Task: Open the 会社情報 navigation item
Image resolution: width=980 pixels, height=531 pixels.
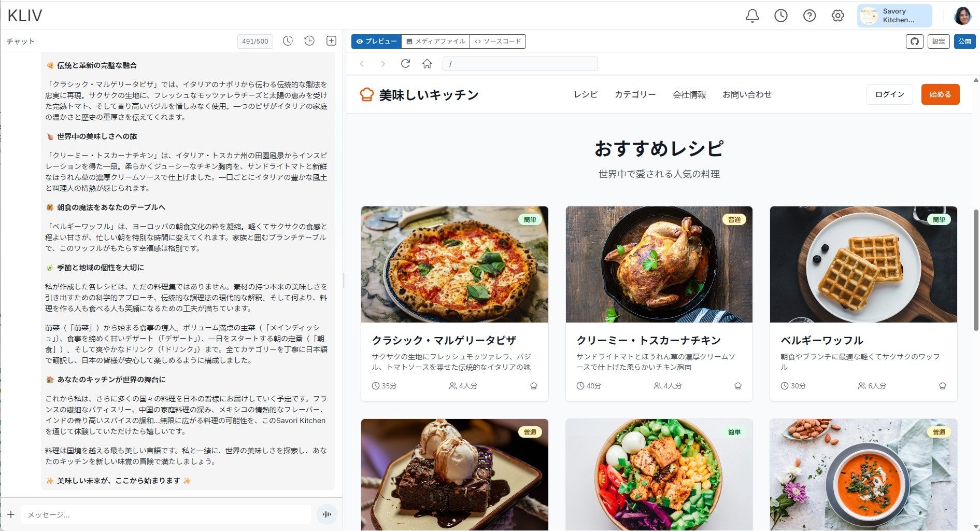Action: point(689,94)
